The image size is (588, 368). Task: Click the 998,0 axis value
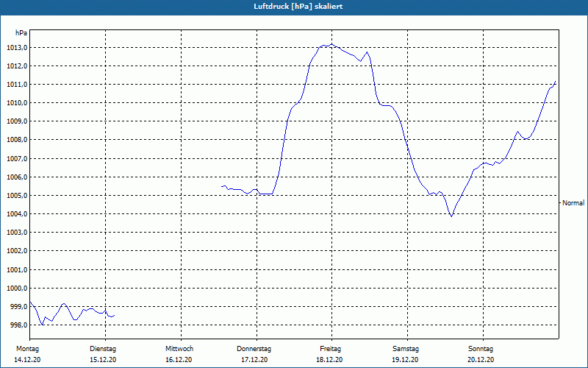[x=18, y=325]
